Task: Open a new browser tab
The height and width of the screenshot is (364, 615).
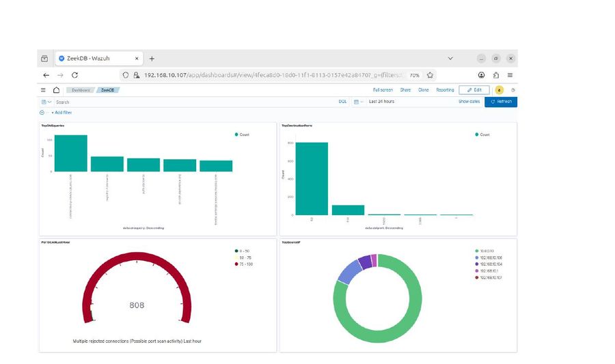Action: coord(152,58)
